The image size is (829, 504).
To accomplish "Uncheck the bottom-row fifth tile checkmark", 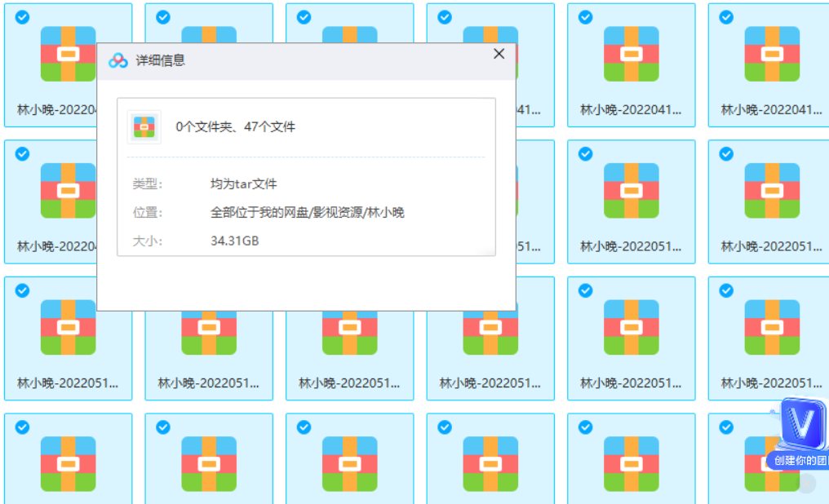I will pyautogui.click(x=585, y=427).
